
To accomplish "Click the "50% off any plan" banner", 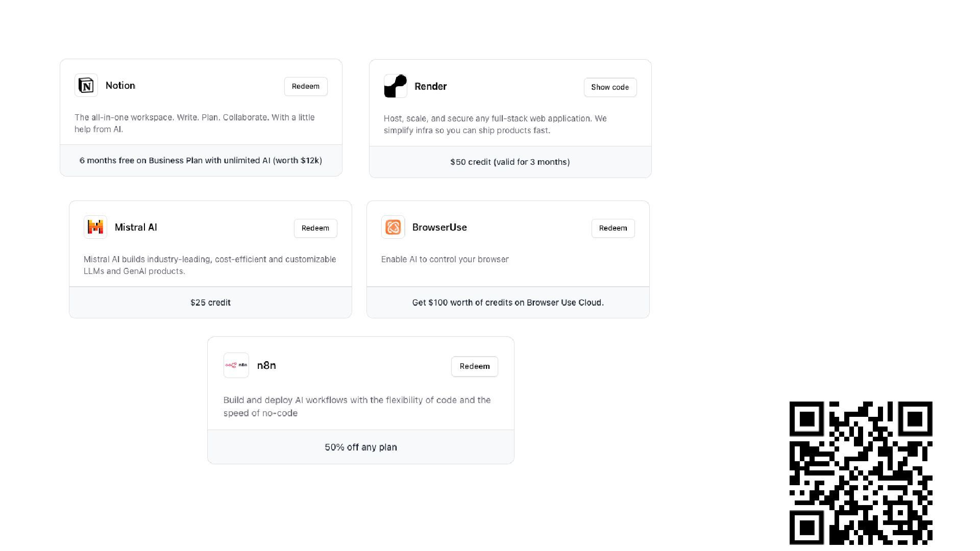I will click(x=361, y=447).
